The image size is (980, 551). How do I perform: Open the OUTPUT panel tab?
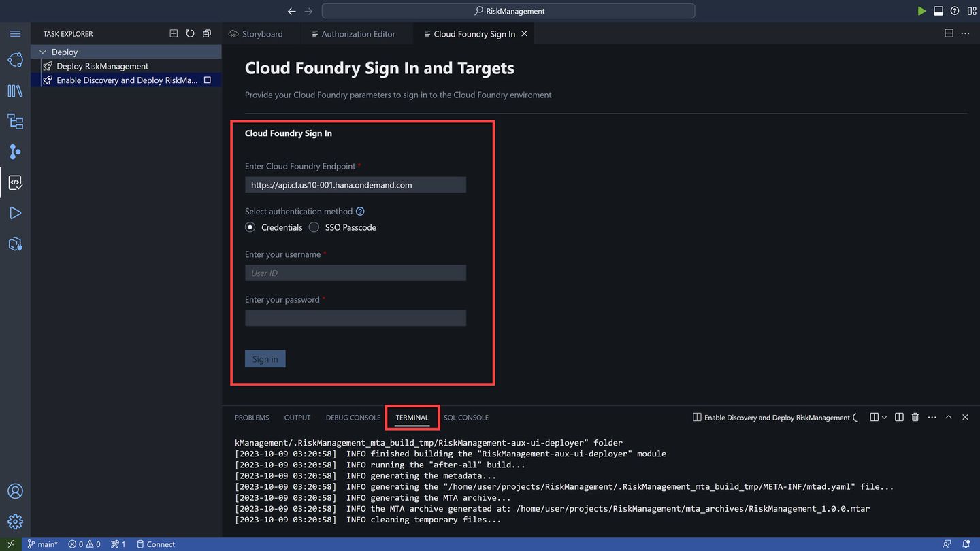coord(297,418)
